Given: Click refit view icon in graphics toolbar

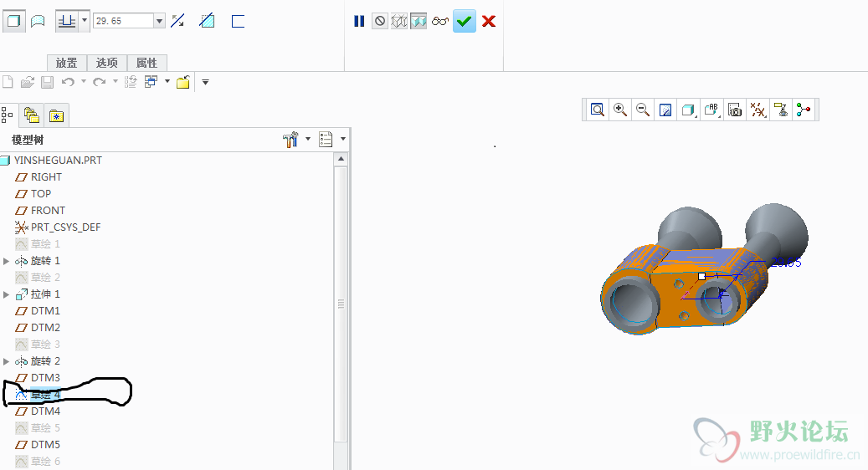Looking at the screenshot, I should 598,110.
